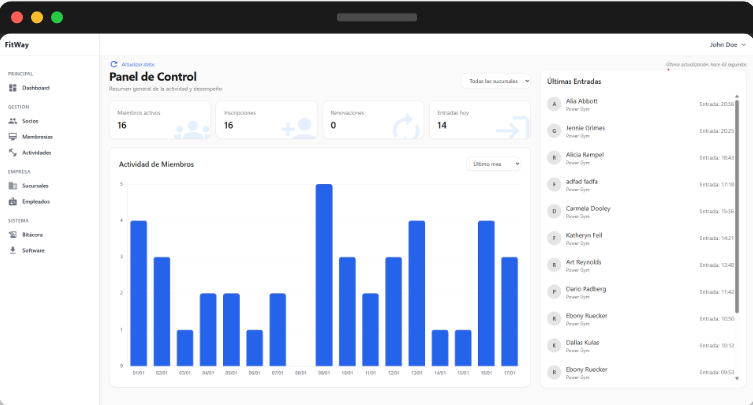Click the Panel de Control heading
The width and height of the screenshot is (753, 405).
[153, 77]
